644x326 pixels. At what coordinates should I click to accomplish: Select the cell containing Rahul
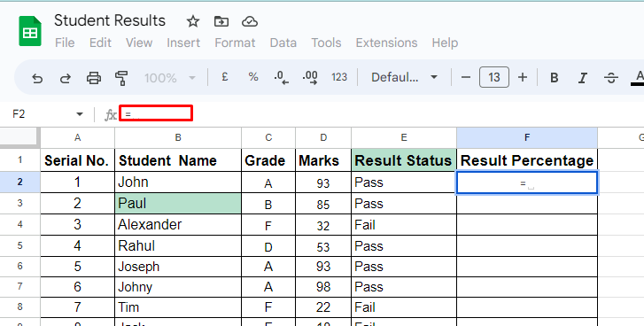pos(178,246)
